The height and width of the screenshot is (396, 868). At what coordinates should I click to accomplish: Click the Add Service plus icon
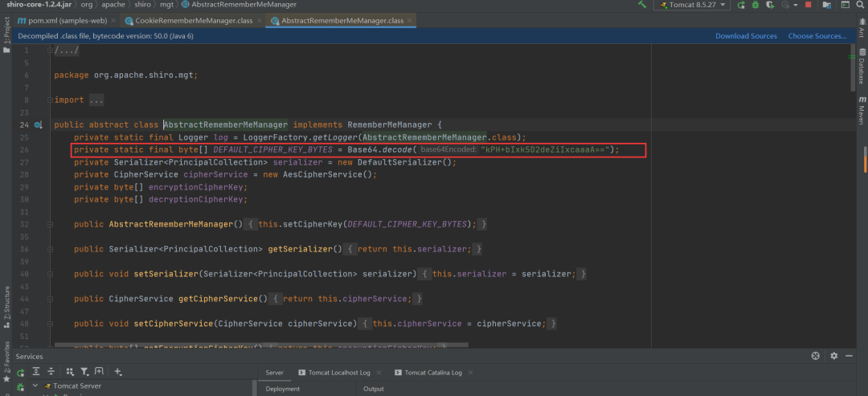(x=118, y=372)
